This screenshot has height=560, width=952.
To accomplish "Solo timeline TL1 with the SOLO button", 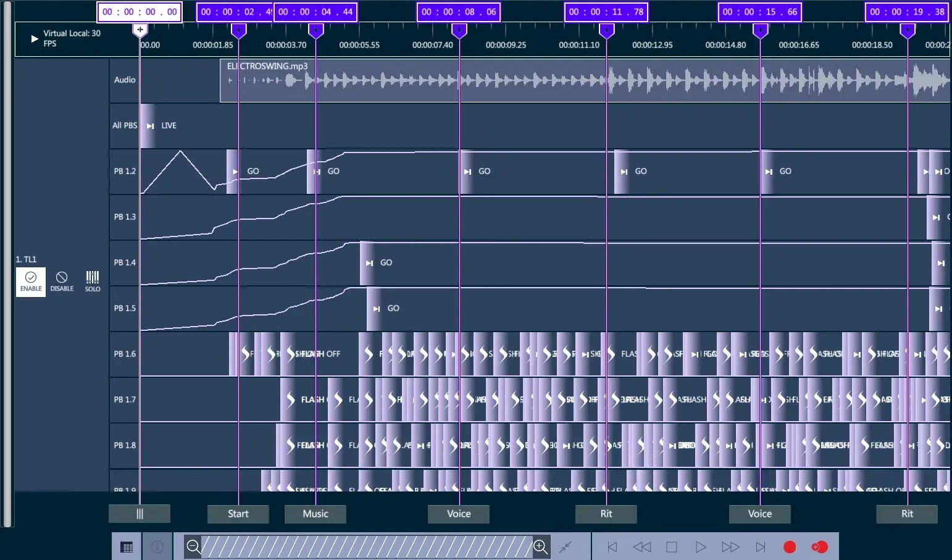I will click(x=93, y=282).
